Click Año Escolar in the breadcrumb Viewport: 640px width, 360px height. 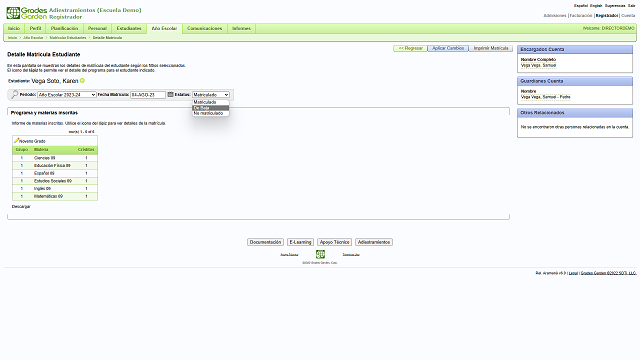click(x=33, y=38)
